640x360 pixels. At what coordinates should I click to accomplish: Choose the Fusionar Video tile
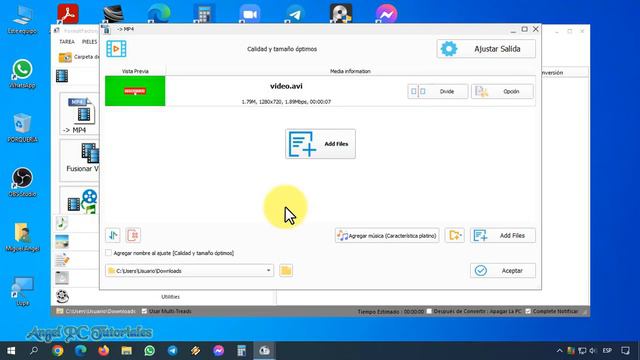80,160
